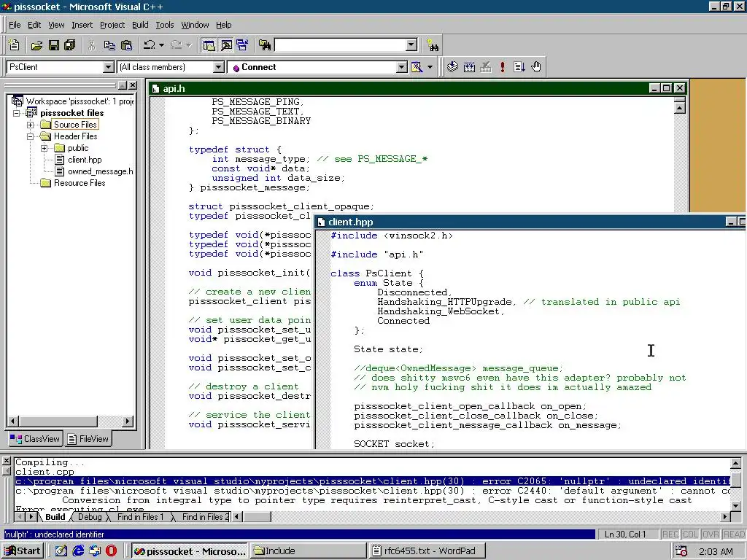Screen dimensions: 747x560
Task: Save the current file
Action: point(53,45)
